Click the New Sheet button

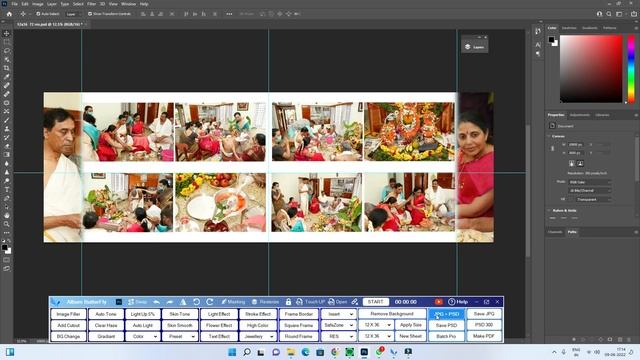(410, 336)
